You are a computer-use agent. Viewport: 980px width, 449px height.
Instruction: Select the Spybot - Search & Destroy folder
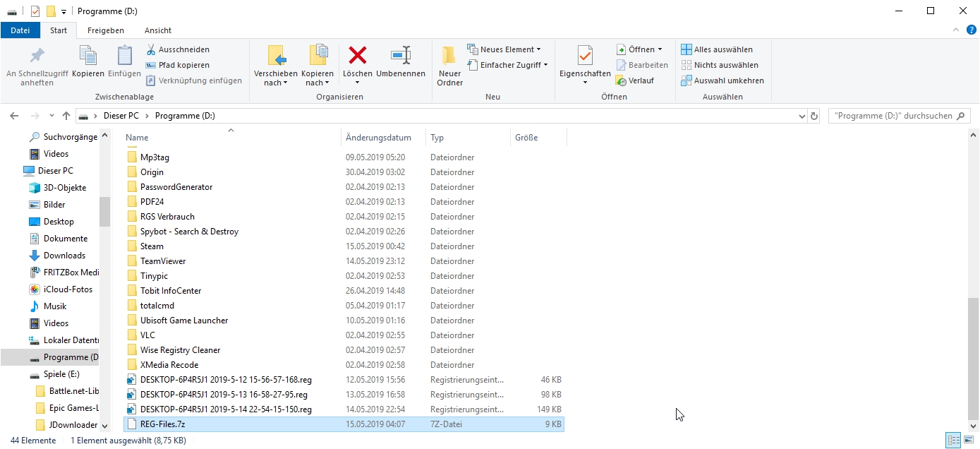pyautogui.click(x=344, y=232)
